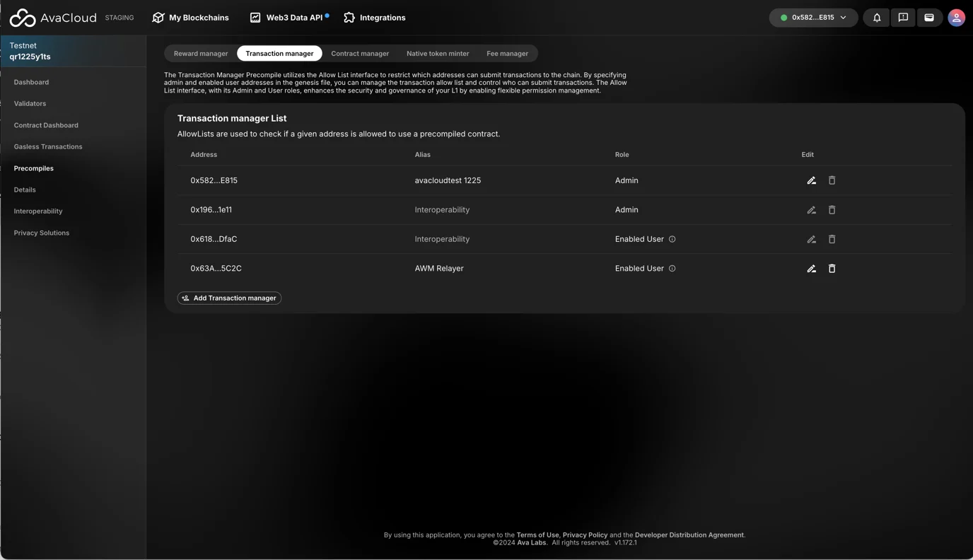Click the AvaCloud logo
The width and height of the screenshot is (973, 560).
[53, 18]
